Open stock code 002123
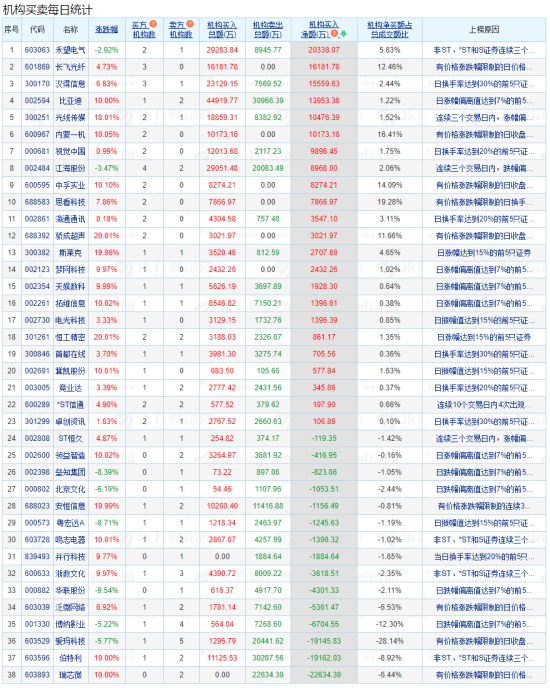The width and height of the screenshot is (550, 688). tap(37, 269)
